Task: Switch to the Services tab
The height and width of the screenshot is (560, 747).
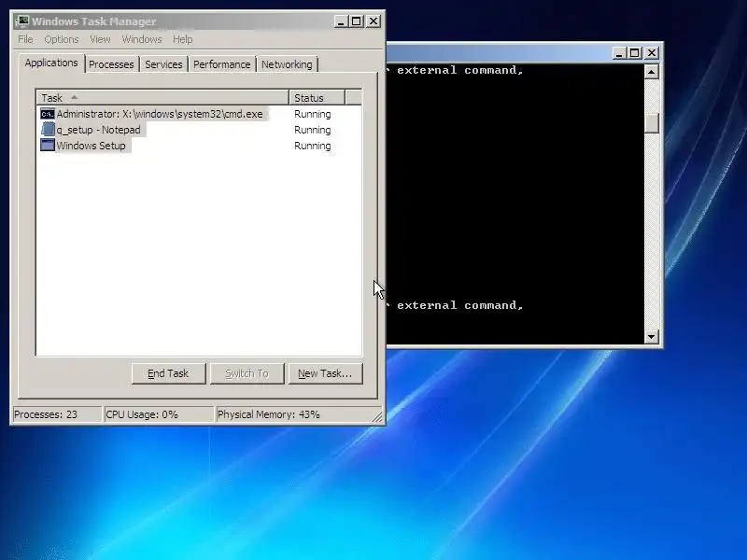Action: [163, 64]
